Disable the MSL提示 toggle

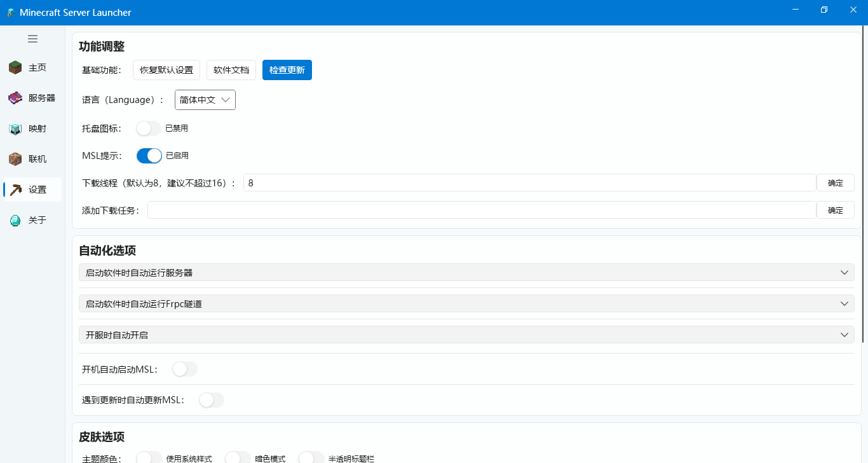coord(149,156)
